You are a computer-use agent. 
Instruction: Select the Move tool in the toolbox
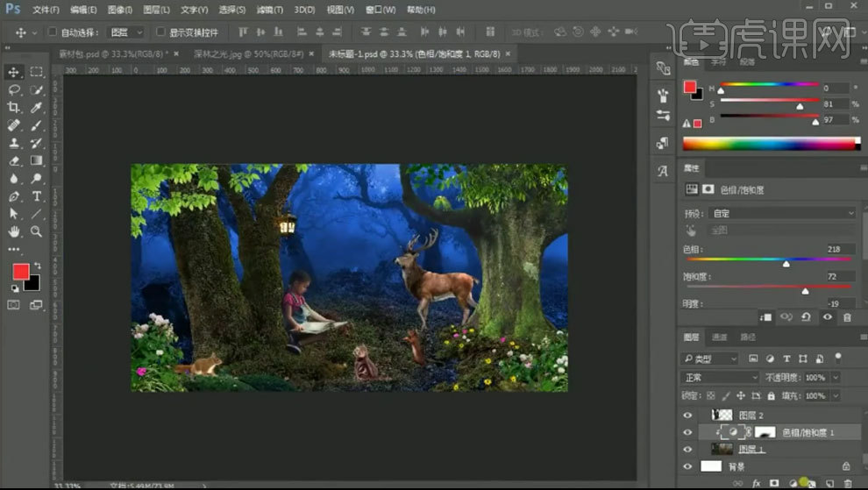point(14,72)
